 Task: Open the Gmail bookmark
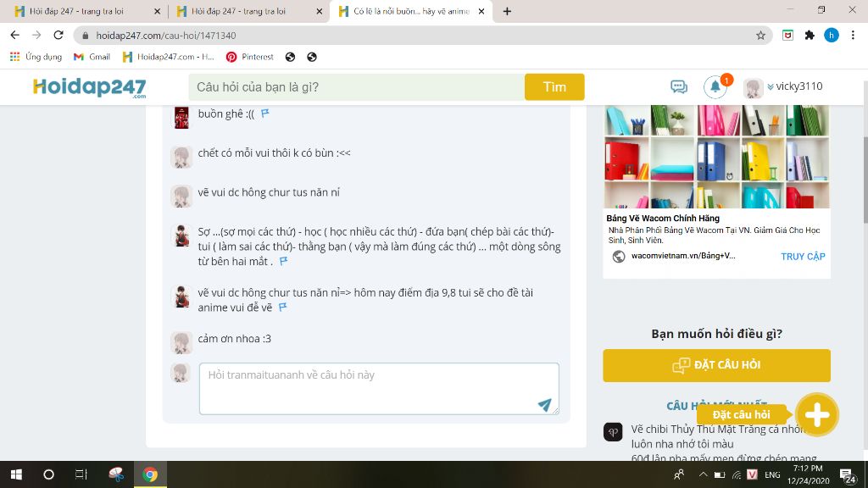point(92,57)
